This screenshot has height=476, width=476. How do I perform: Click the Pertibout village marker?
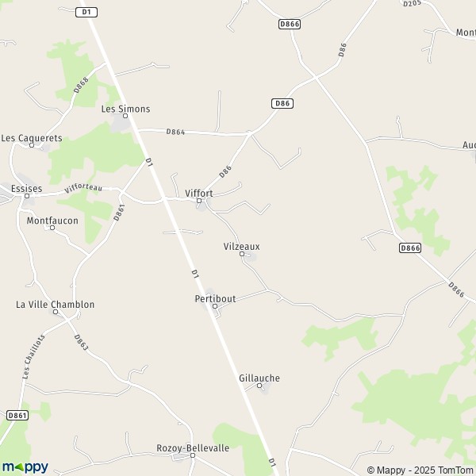[x=215, y=306]
